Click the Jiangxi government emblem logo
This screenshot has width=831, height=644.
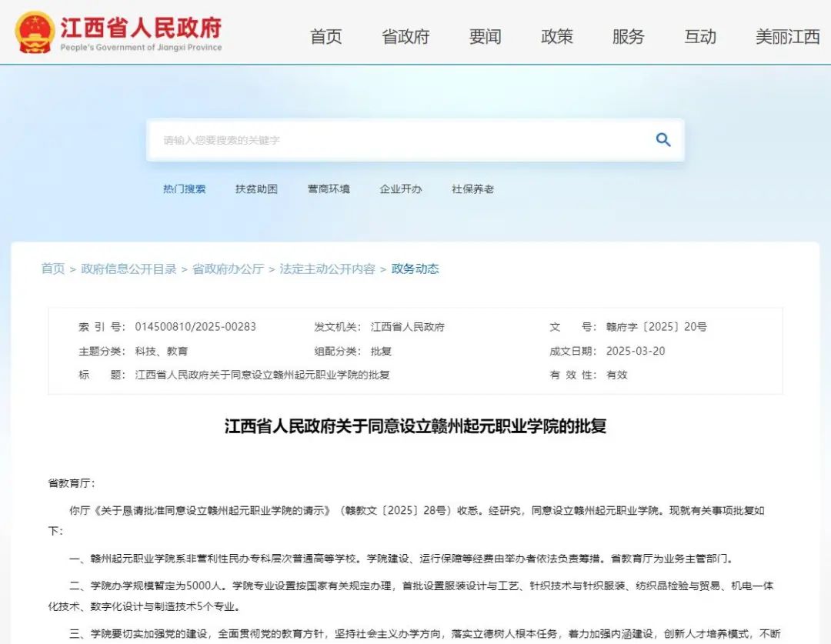coord(35,32)
